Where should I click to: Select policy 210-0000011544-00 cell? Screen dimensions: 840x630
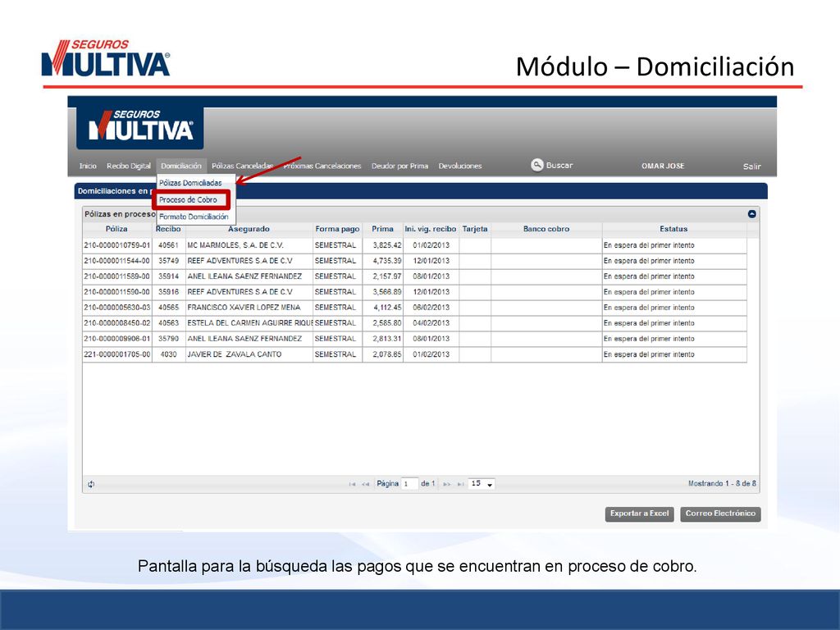(x=116, y=261)
